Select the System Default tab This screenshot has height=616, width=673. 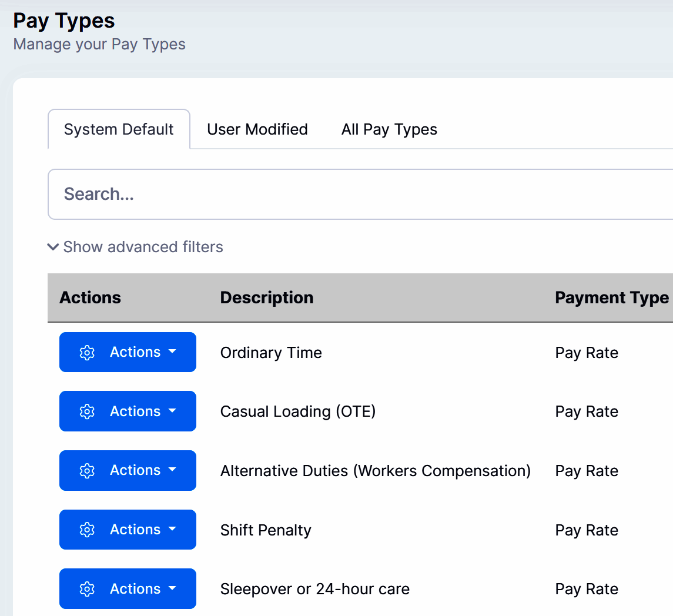tap(119, 129)
